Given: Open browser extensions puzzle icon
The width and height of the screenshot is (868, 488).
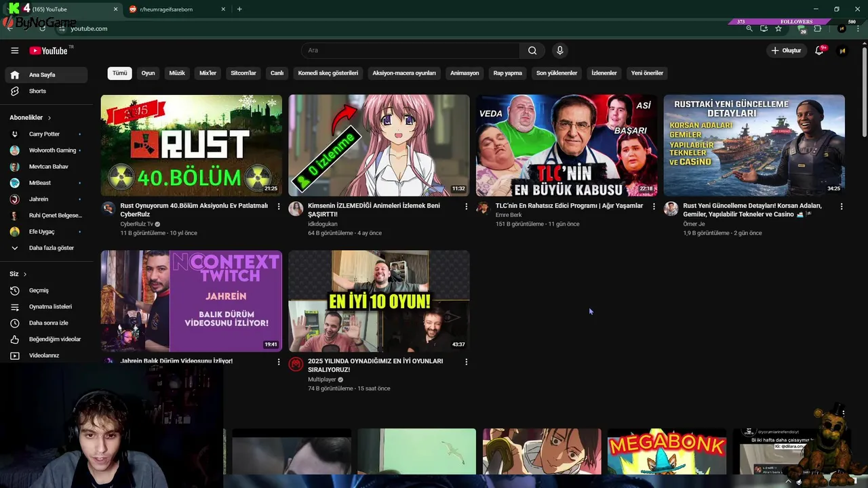Looking at the screenshot, I should [817, 28].
